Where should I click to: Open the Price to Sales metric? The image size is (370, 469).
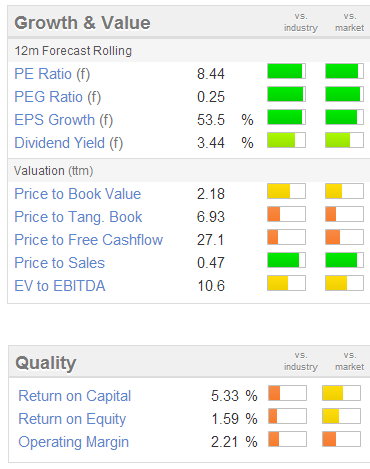[x=60, y=263]
